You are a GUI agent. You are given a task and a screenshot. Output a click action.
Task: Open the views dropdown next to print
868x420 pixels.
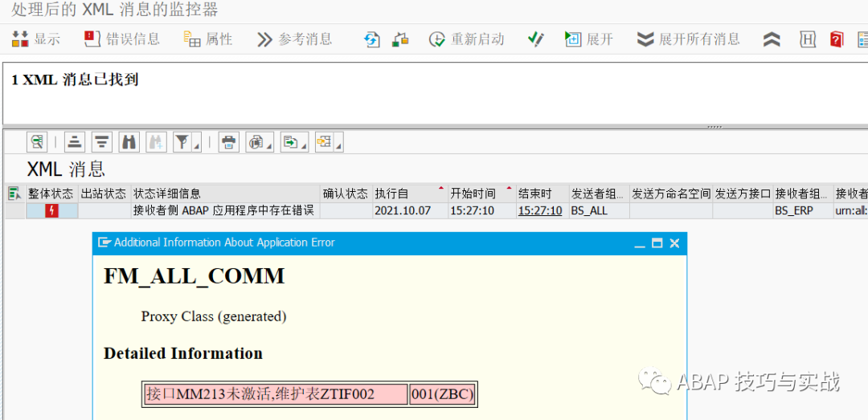click(x=260, y=142)
